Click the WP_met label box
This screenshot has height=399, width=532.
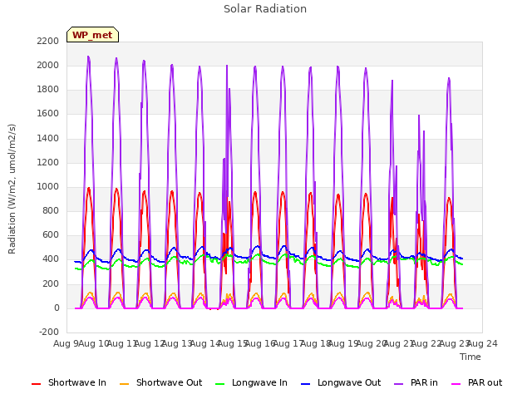pyautogui.click(x=92, y=35)
